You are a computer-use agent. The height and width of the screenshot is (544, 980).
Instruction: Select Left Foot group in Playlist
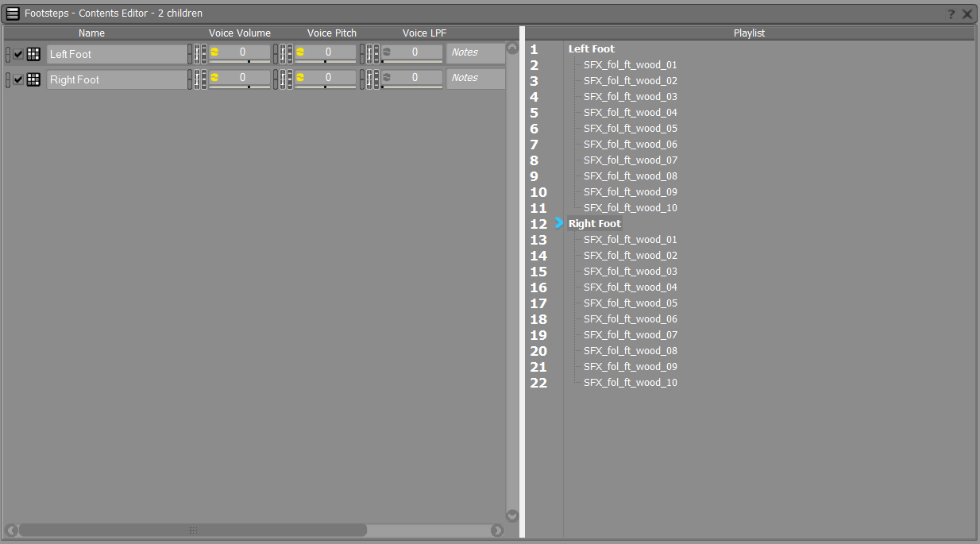pyautogui.click(x=592, y=49)
